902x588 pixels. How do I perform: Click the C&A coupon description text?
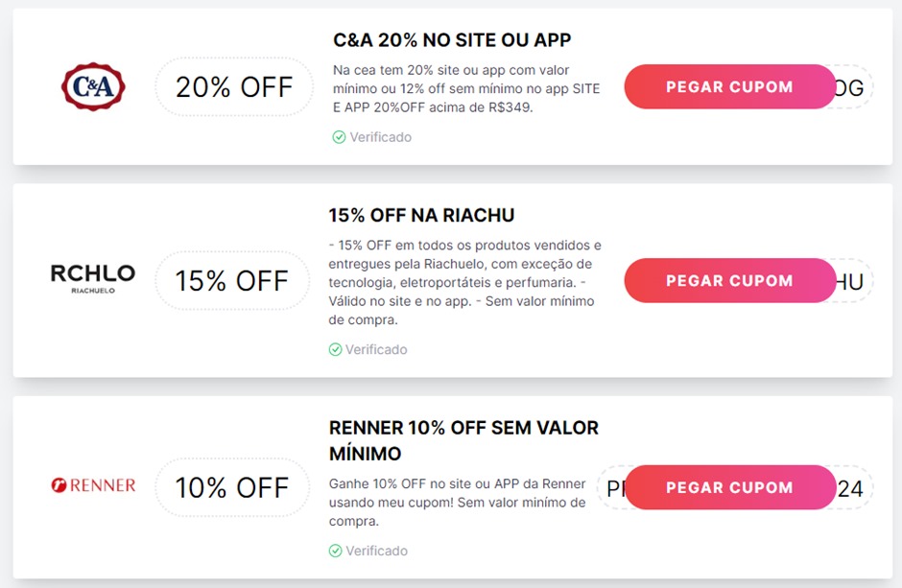pyautogui.click(x=466, y=88)
